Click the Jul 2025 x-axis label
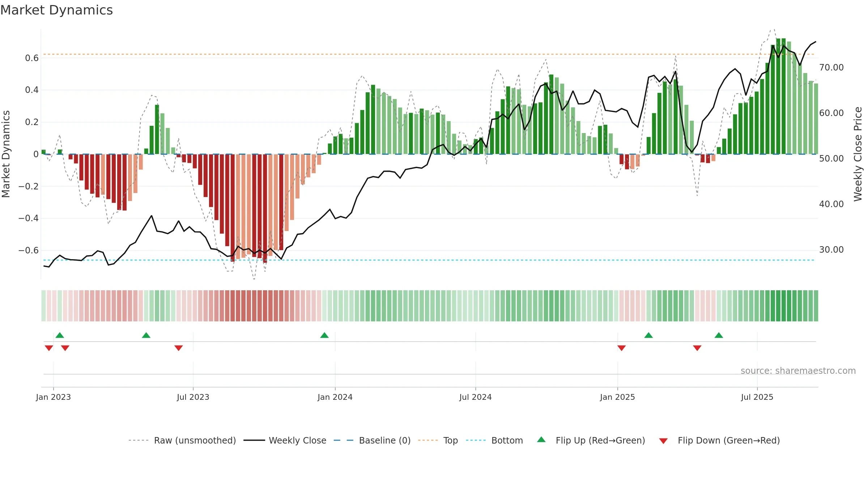Screen dimensions: 868x488 757,397
